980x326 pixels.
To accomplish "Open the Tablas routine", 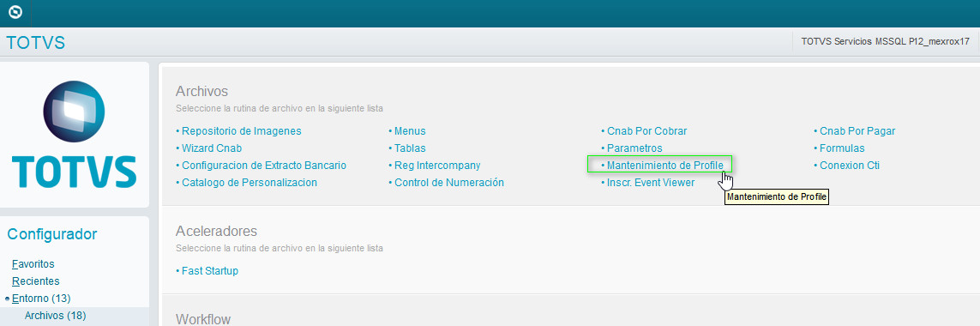I will [x=407, y=148].
